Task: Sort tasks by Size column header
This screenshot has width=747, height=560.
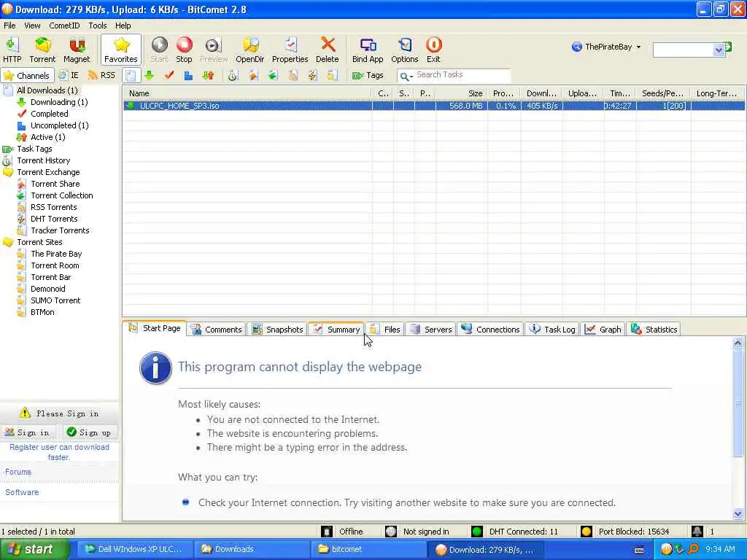Action: 461,93
